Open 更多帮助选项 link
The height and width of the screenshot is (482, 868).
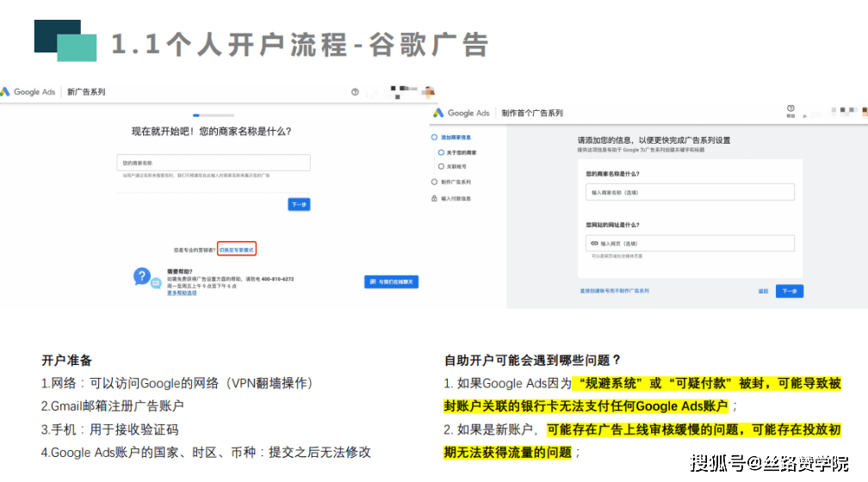tap(182, 293)
